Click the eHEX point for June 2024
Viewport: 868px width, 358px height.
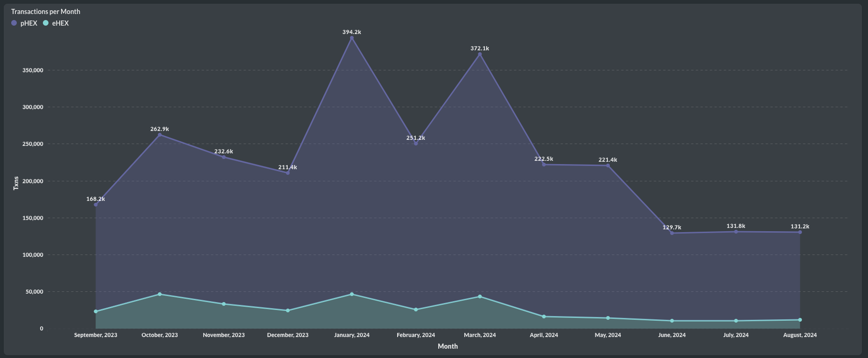(672, 321)
